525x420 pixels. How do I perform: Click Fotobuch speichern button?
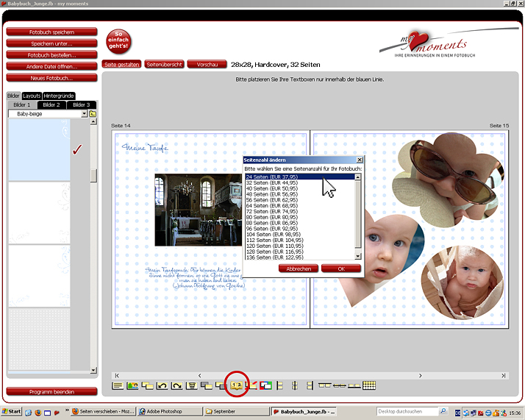(52, 32)
